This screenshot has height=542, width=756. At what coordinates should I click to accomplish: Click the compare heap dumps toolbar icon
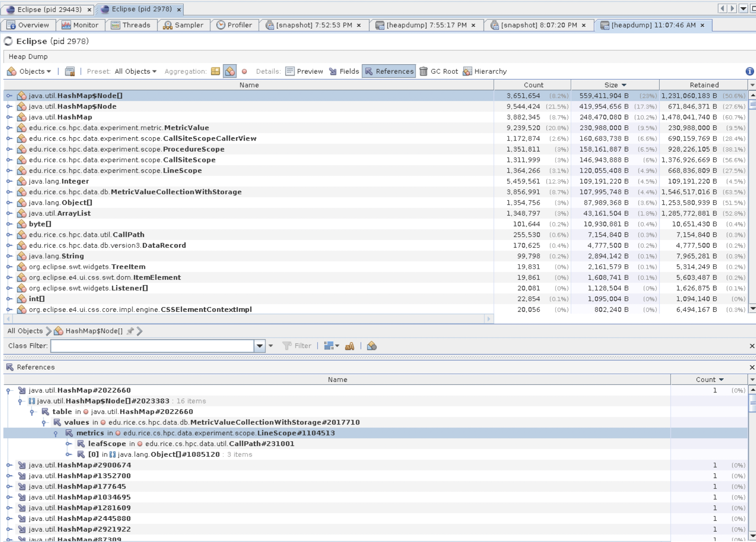coord(70,71)
